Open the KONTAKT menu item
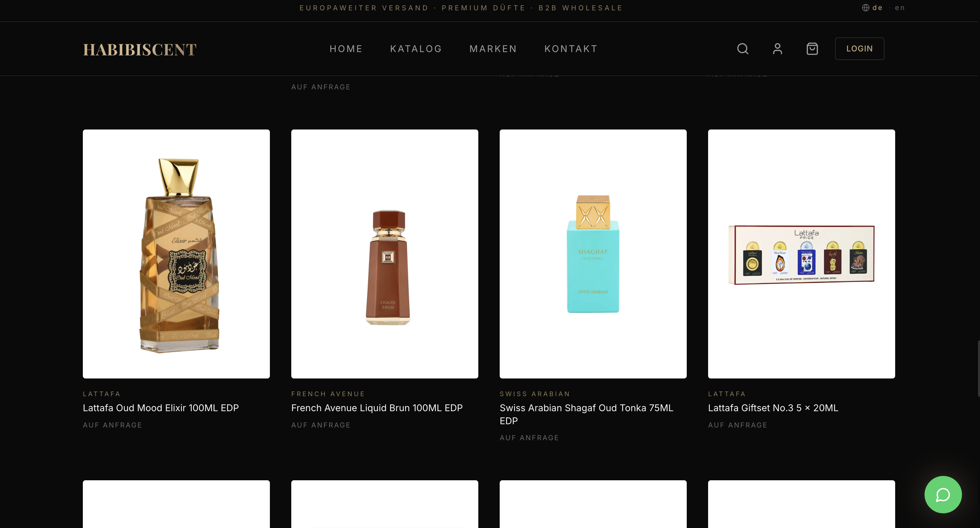Image resolution: width=980 pixels, height=528 pixels. pyautogui.click(x=570, y=49)
